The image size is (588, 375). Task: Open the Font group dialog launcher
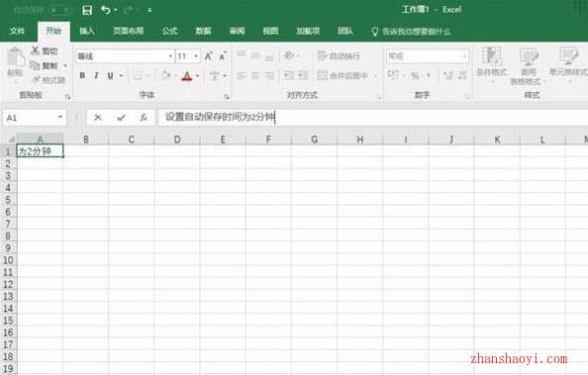point(226,97)
